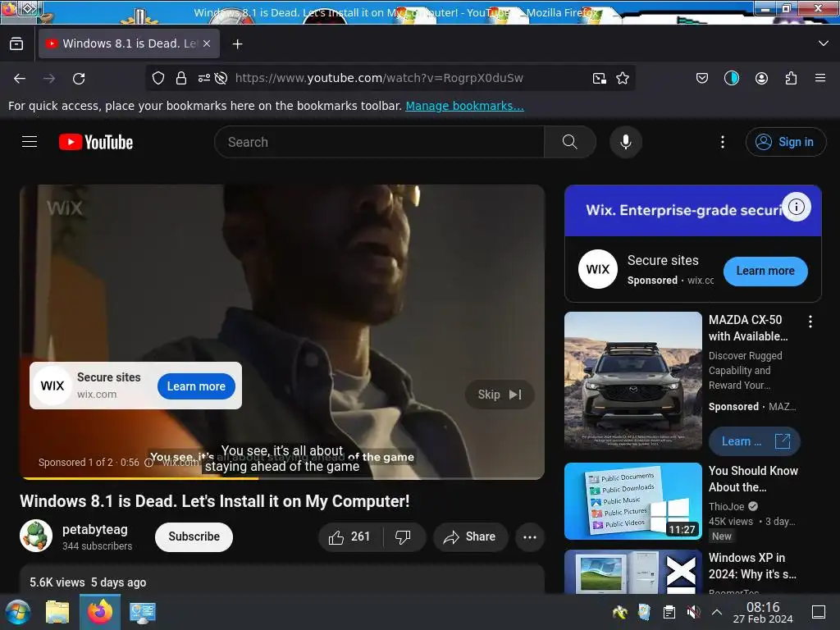The image size is (840, 630).
Task: Click the YouTube logo
Action: (x=96, y=142)
